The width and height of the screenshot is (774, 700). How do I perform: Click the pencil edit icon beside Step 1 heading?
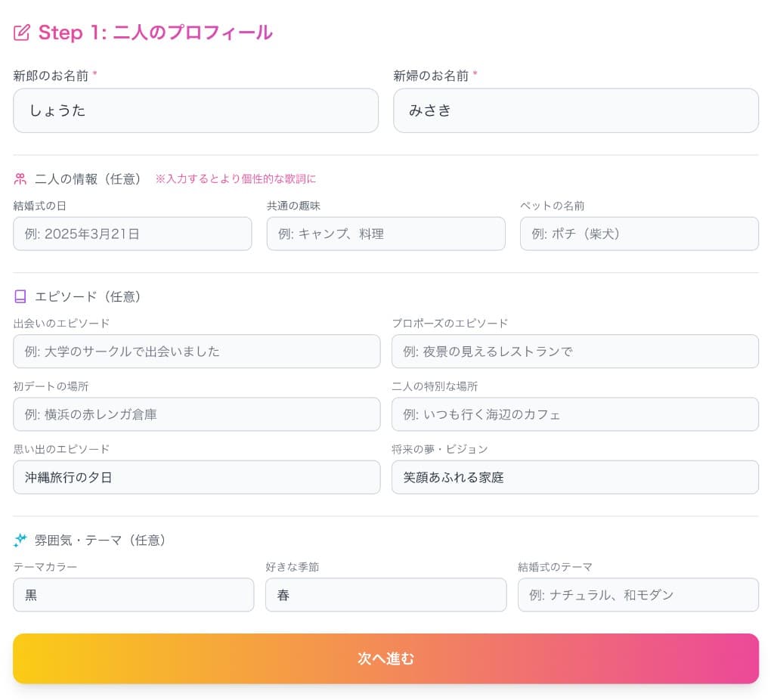21,33
